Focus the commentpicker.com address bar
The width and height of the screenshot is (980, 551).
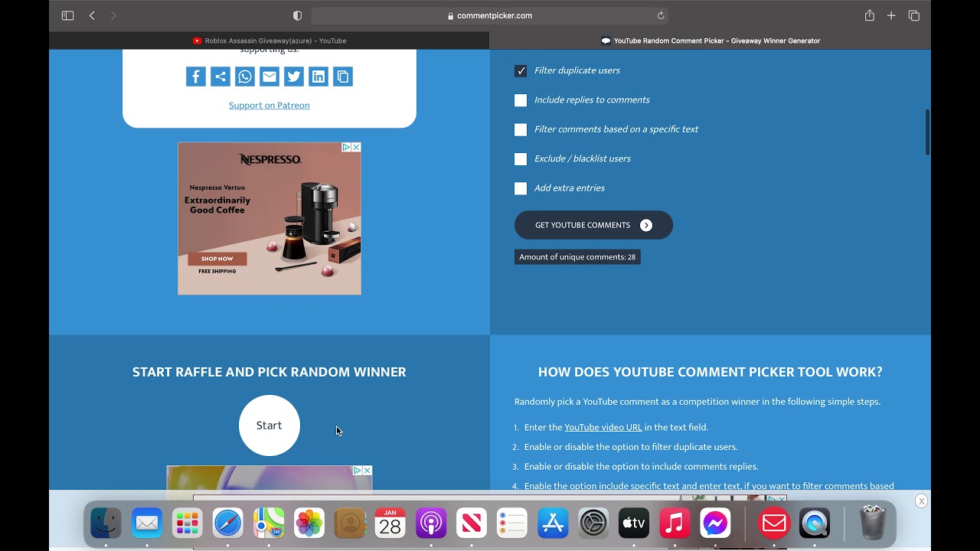[x=490, y=15]
